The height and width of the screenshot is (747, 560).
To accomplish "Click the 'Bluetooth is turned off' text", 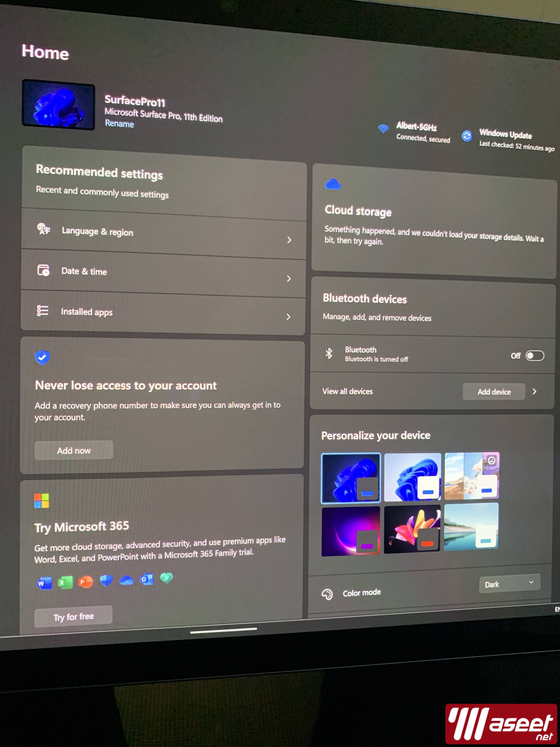I will coord(376,359).
